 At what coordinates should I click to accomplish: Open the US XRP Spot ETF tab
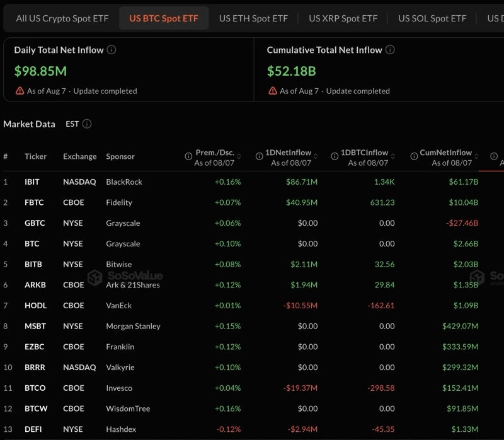[343, 19]
